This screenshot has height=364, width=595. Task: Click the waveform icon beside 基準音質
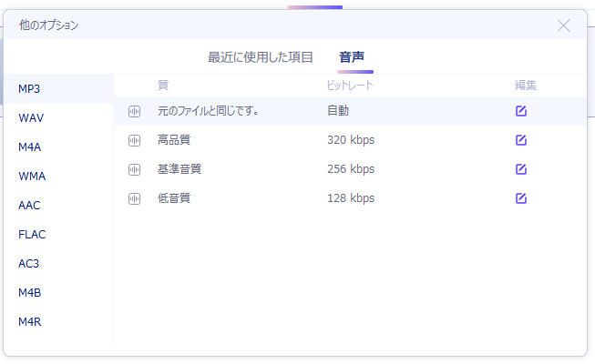click(134, 169)
